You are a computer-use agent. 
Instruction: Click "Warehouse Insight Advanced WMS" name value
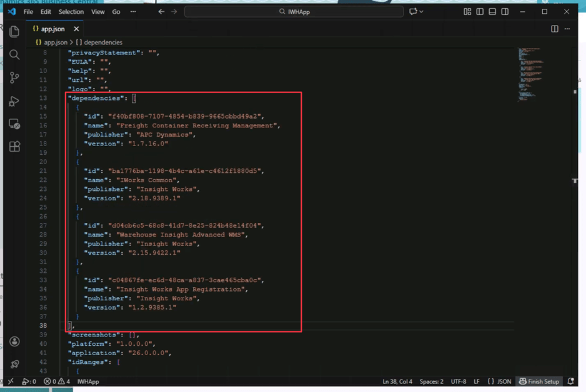pyautogui.click(x=181, y=235)
